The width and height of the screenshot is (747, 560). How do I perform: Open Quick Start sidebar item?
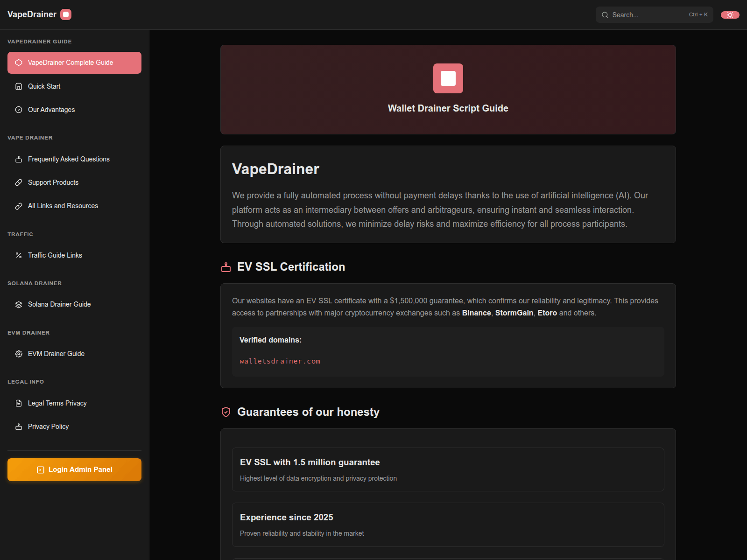point(74,86)
